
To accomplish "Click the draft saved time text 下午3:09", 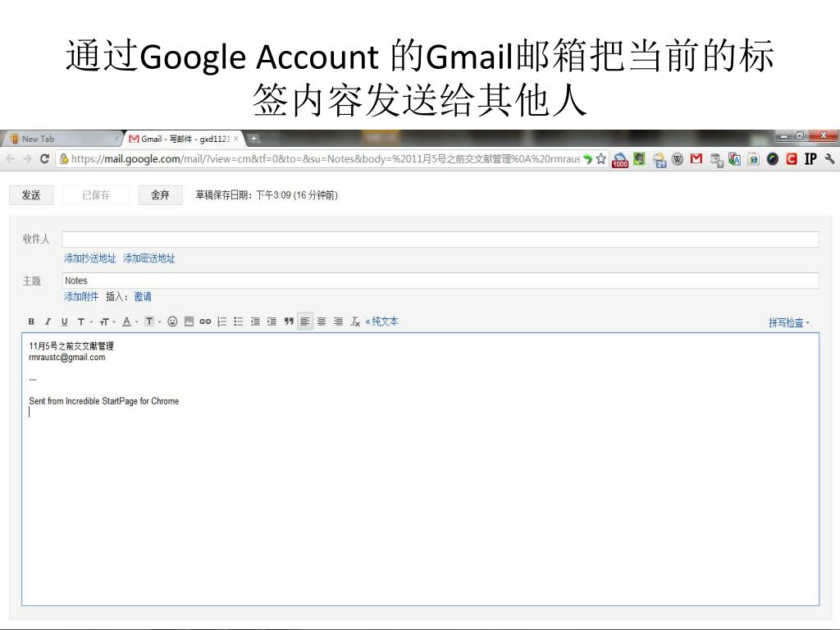I will 273,195.
